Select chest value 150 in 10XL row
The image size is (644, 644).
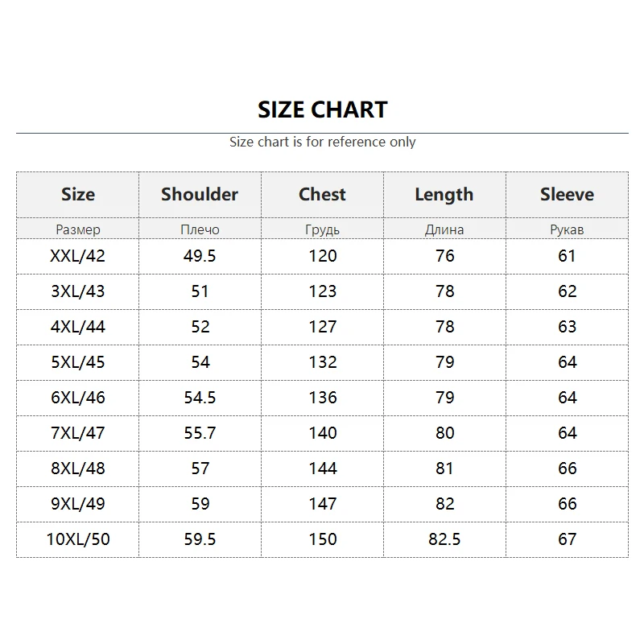(x=322, y=539)
